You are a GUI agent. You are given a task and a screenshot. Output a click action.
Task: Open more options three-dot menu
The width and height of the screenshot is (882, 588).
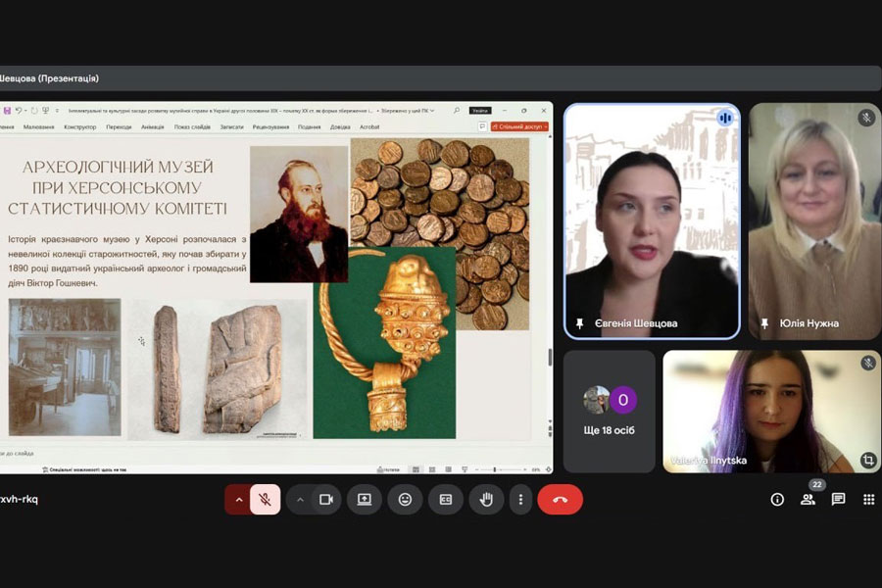pyautogui.click(x=520, y=500)
